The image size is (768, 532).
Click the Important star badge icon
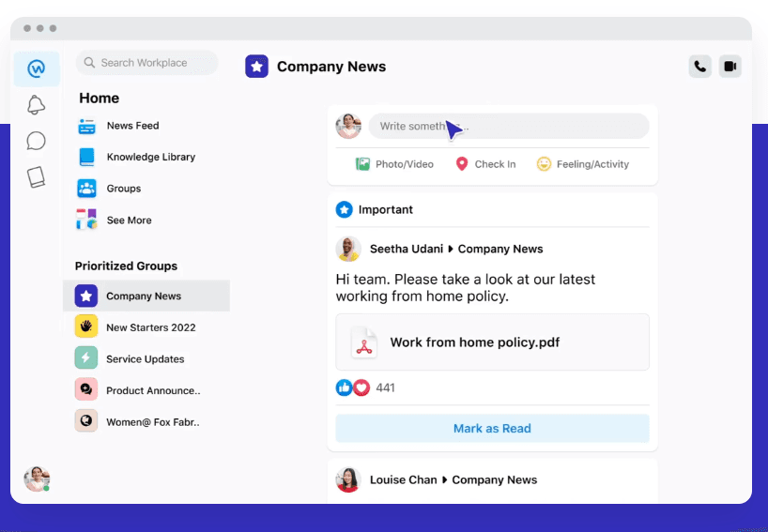pyautogui.click(x=345, y=209)
